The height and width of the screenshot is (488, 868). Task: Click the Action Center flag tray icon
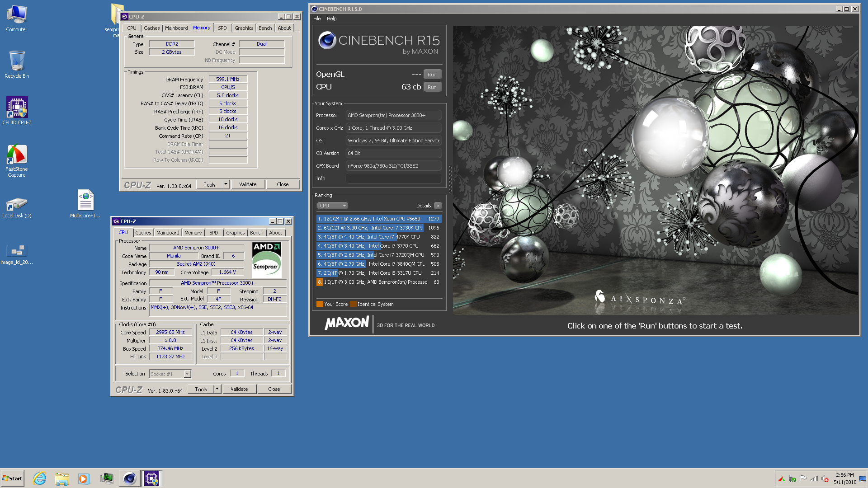point(803,479)
